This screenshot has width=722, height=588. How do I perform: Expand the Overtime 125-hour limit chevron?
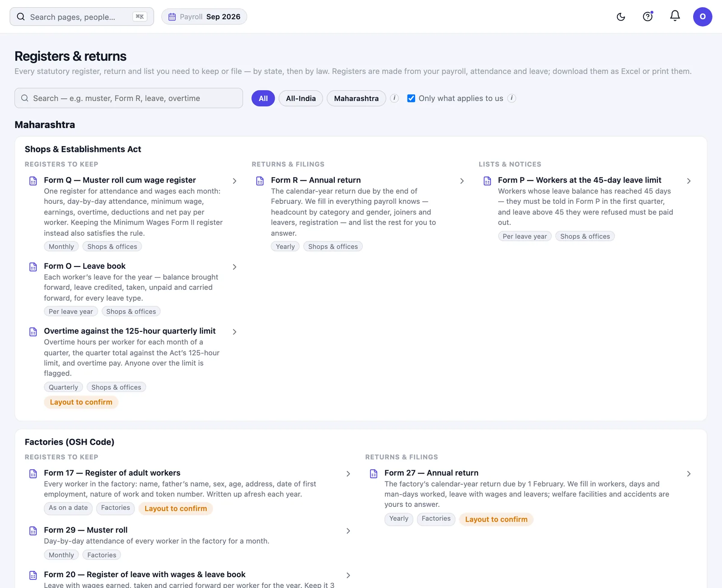(235, 332)
